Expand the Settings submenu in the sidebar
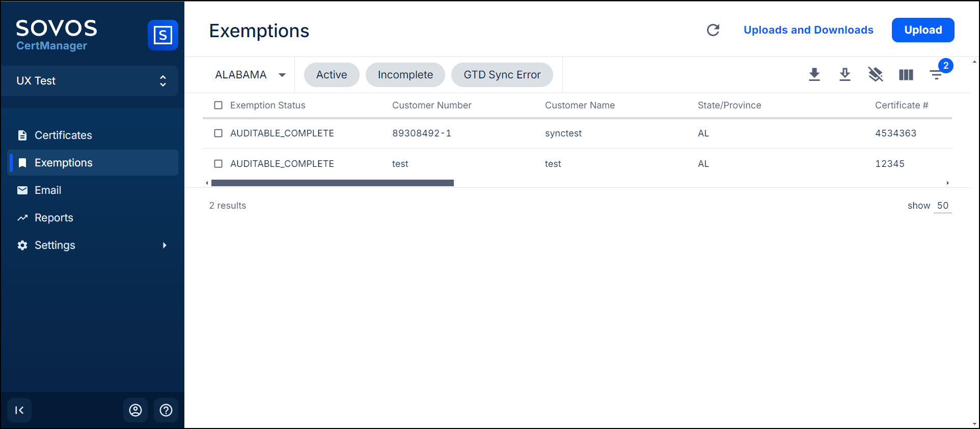This screenshot has height=429, width=980. point(164,245)
